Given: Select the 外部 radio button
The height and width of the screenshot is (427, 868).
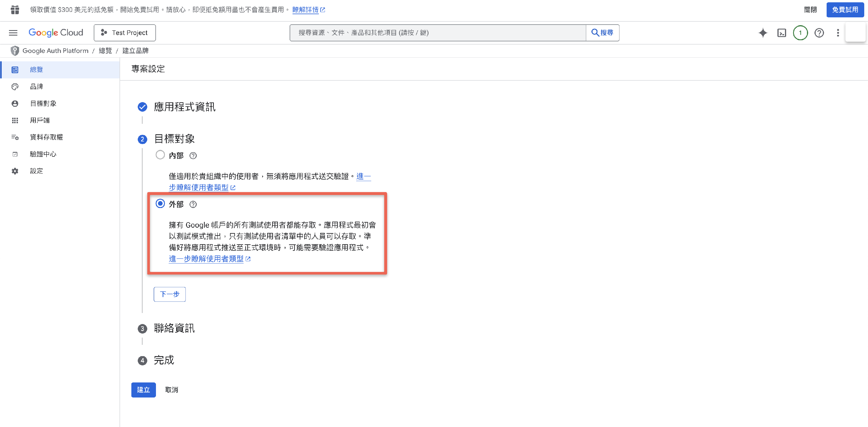Looking at the screenshot, I should click(160, 204).
